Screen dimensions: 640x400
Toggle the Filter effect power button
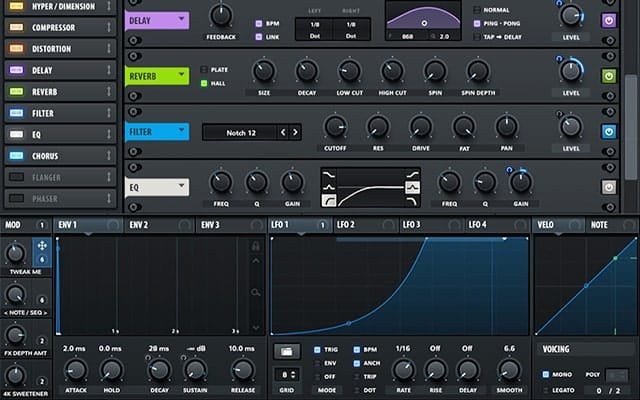click(x=609, y=132)
